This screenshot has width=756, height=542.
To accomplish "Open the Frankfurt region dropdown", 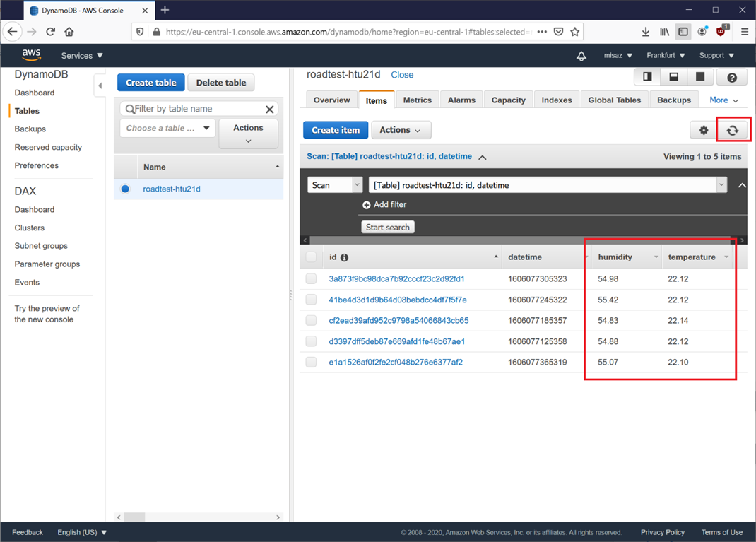I will point(666,55).
